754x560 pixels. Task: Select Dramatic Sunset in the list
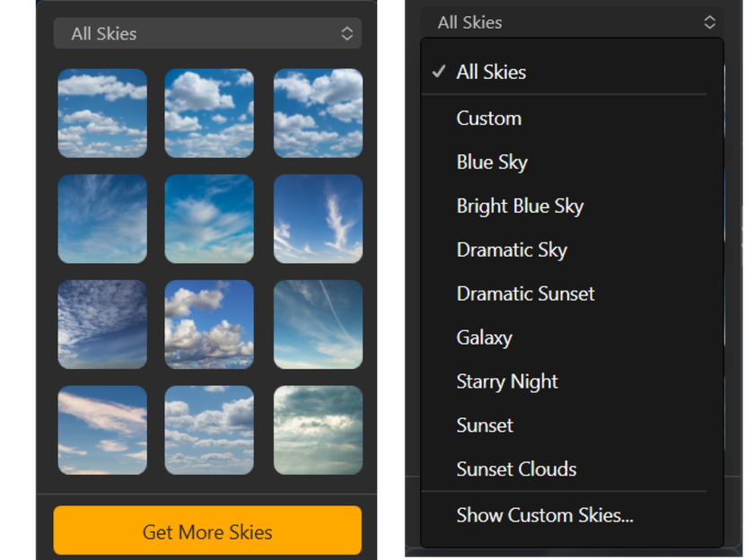pos(525,293)
